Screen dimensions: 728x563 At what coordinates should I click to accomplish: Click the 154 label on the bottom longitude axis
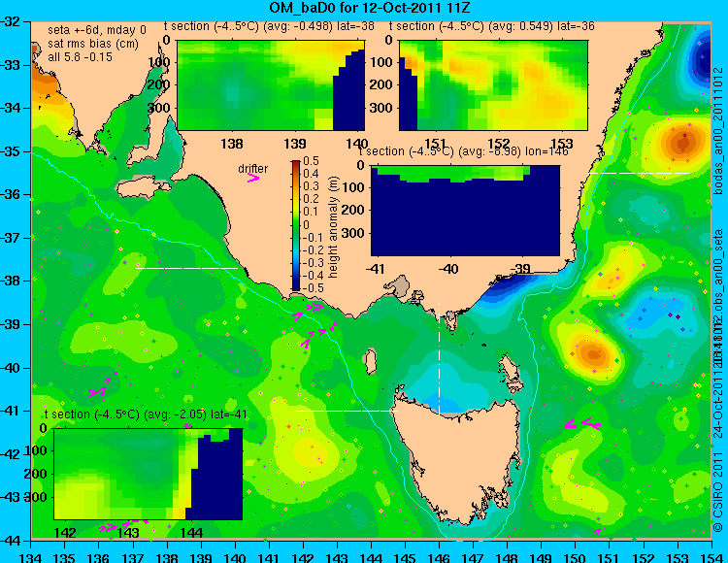coord(711,557)
